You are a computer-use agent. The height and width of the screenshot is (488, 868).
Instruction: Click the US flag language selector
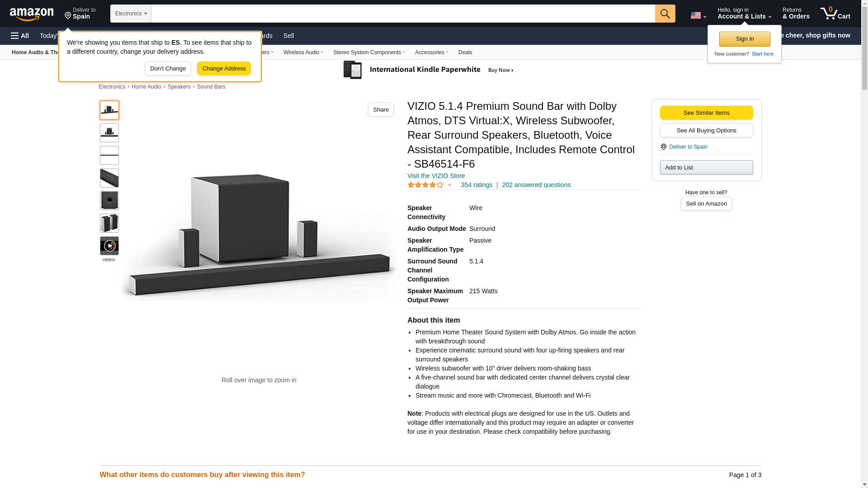698,15
